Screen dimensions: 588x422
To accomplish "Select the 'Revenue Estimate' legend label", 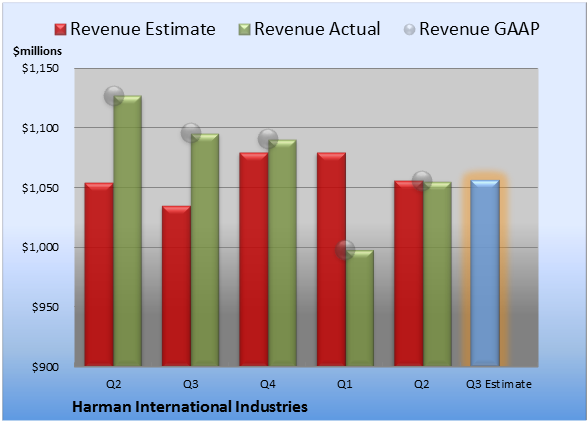I will point(143,29).
